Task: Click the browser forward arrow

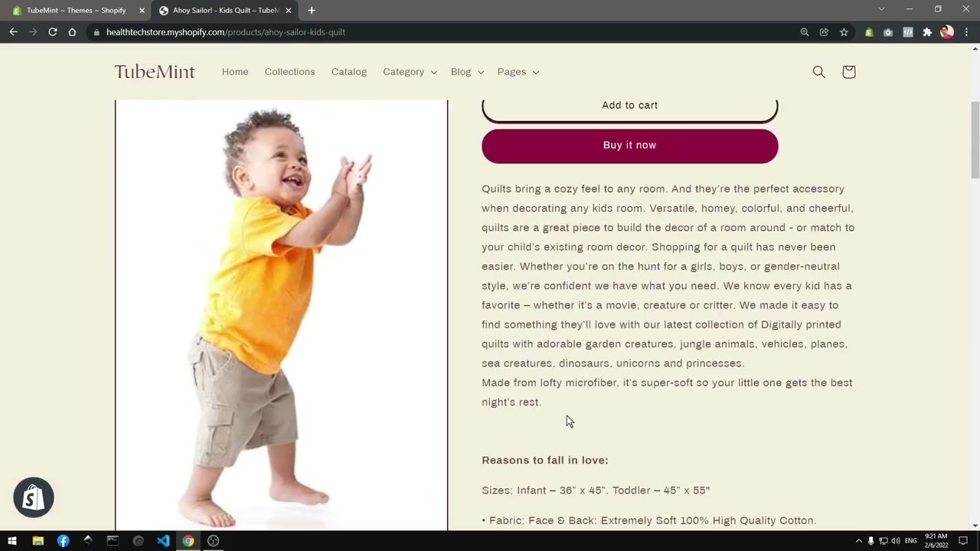Action: point(33,32)
